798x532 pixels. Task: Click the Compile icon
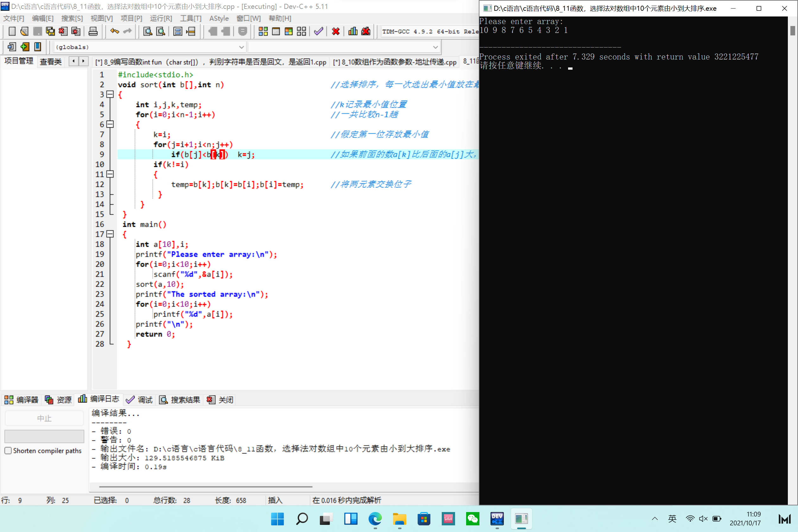tap(263, 32)
